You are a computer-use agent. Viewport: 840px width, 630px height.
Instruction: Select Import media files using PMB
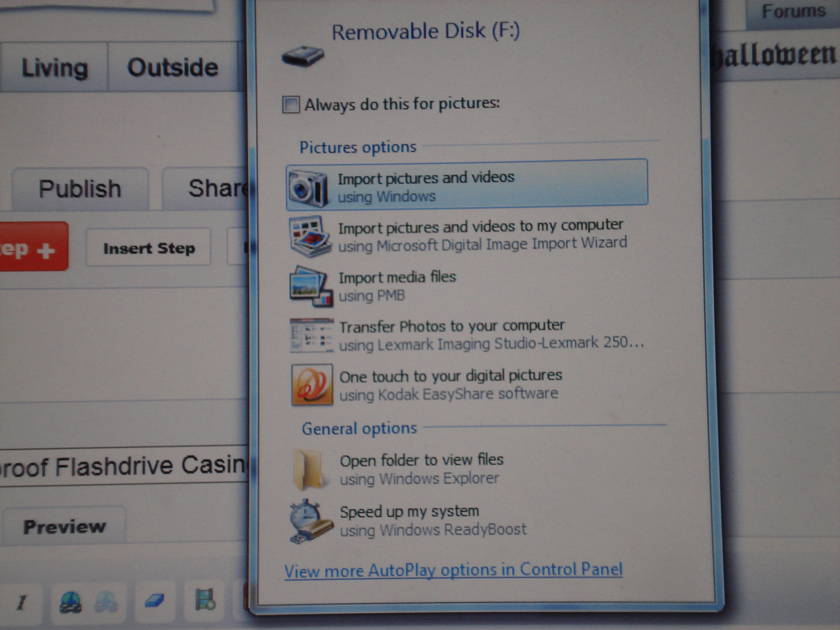coord(373,287)
